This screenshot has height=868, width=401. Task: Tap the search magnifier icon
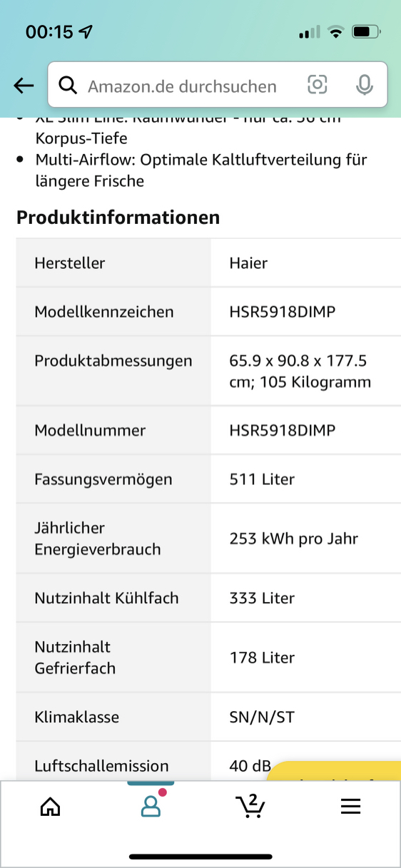[x=68, y=86]
